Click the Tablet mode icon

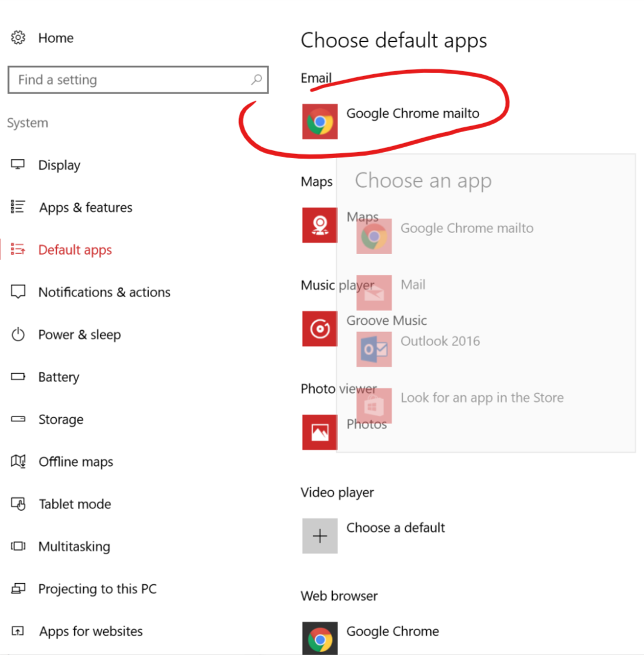(x=18, y=504)
